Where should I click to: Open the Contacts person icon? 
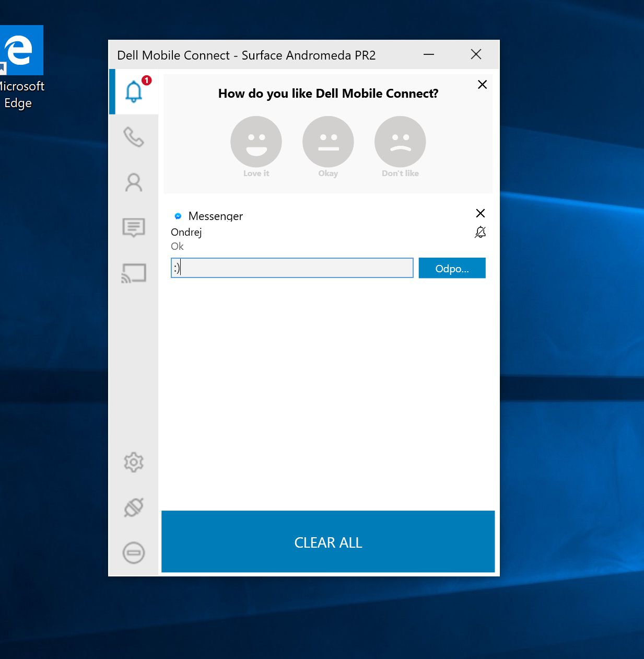click(x=134, y=182)
